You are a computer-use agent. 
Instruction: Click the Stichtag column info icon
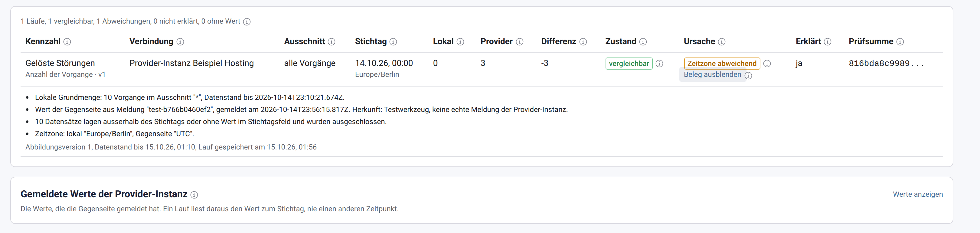[394, 41]
